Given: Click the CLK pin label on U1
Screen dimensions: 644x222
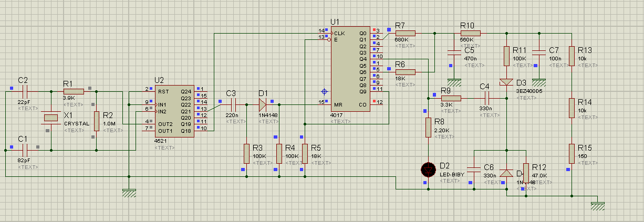Looking at the screenshot, I should tap(339, 33).
